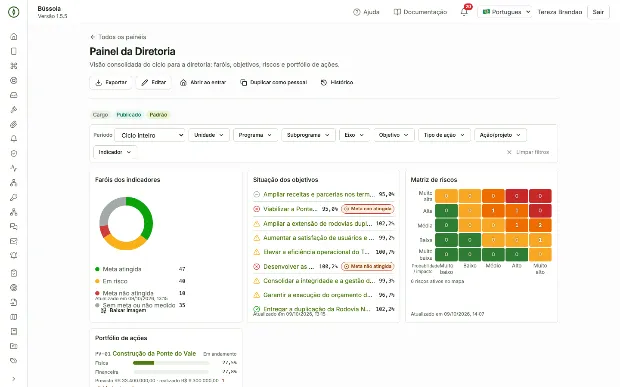The width and height of the screenshot is (620, 387).
Task: Open the chat bubbles icon in the sidebar
Action: [x=13, y=227]
